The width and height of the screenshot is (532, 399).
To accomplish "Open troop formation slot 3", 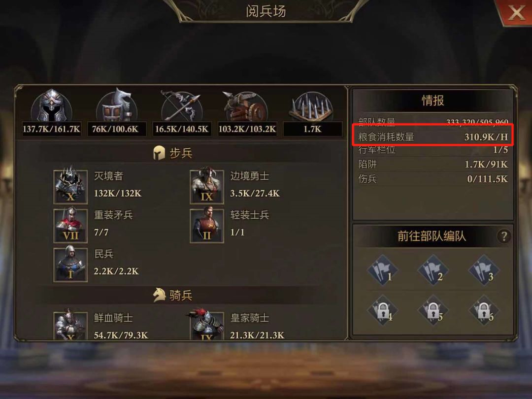I will 484,270.
